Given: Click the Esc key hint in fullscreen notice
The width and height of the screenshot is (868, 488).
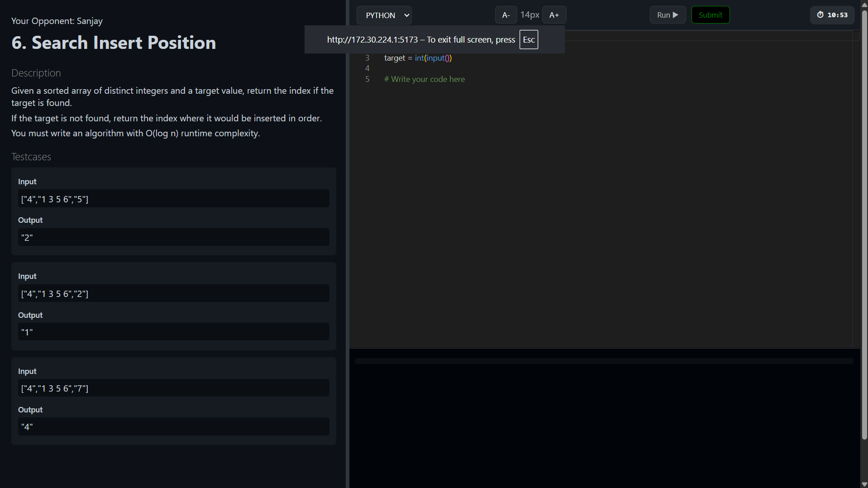Looking at the screenshot, I should [x=529, y=39].
